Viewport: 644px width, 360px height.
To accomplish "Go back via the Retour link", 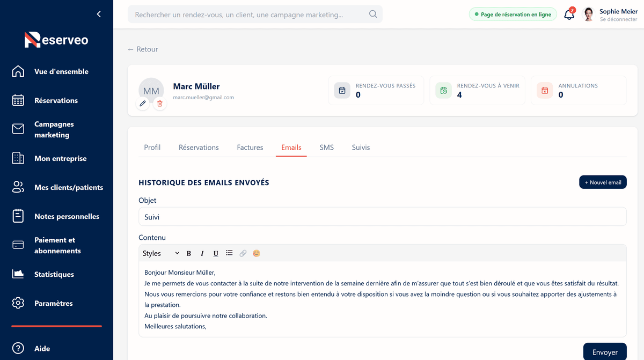I will (x=143, y=49).
